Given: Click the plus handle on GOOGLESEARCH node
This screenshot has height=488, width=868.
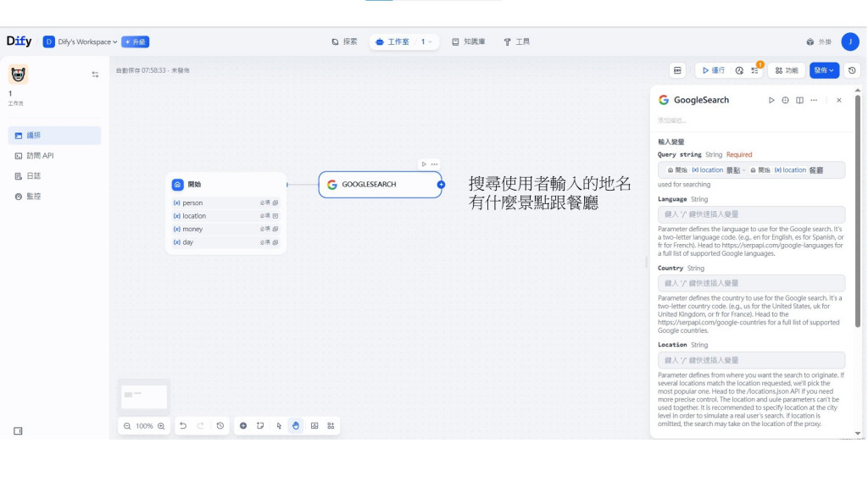Looking at the screenshot, I should tap(441, 184).
